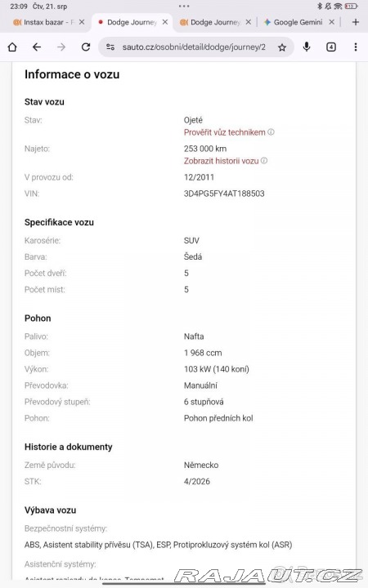The image size is (368, 588).
Task: Switch to the Google Gemini tab
Action: point(294,22)
